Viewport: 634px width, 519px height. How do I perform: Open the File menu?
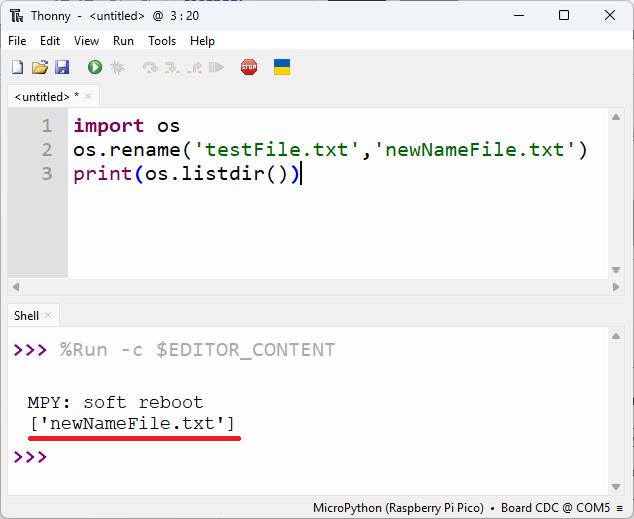[17, 41]
